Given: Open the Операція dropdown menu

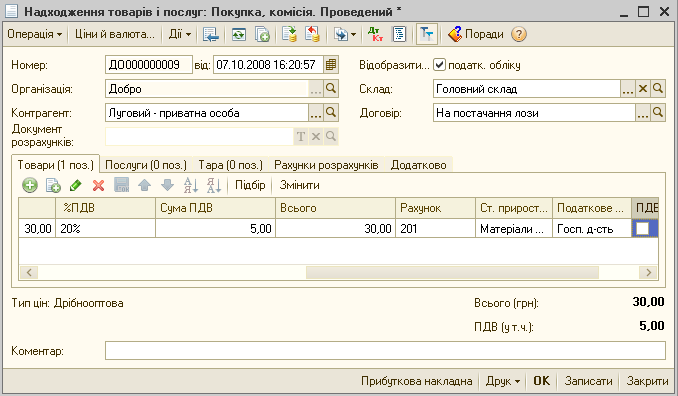Looking at the screenshot, I should tap(35, 34).
